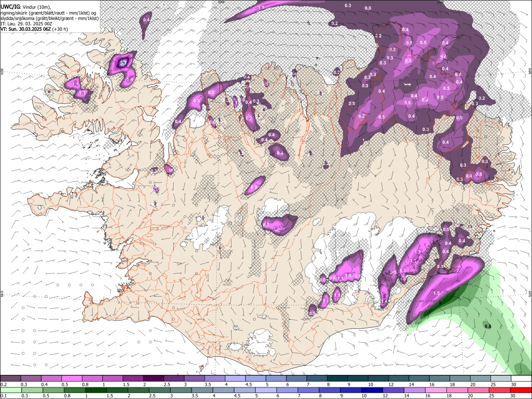The image size is (532, 399).
Task: Click the snow legend swatch labeled 3
Action: click(194, 379)
